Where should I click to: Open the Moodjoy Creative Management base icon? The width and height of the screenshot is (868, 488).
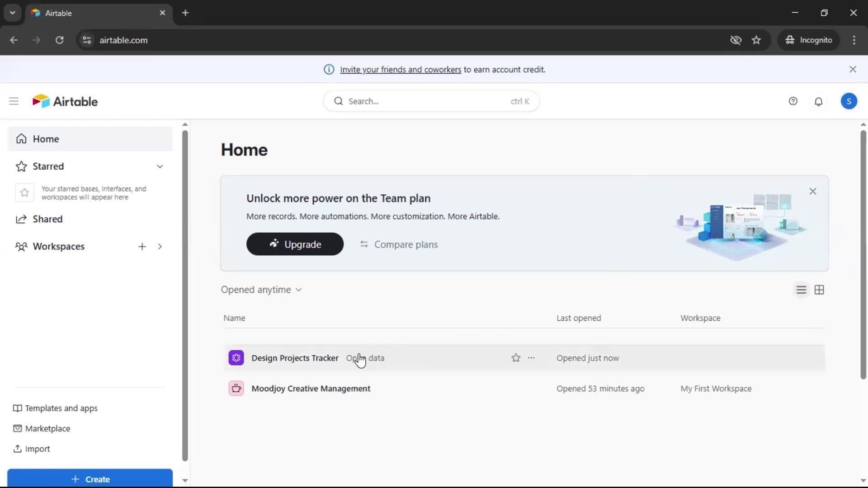236,389
